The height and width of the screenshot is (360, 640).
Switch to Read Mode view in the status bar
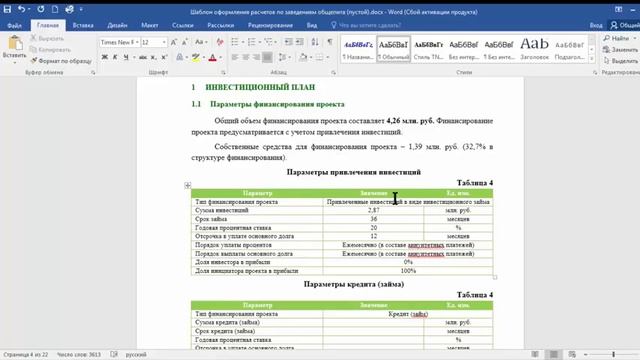[x=535, y=354]
